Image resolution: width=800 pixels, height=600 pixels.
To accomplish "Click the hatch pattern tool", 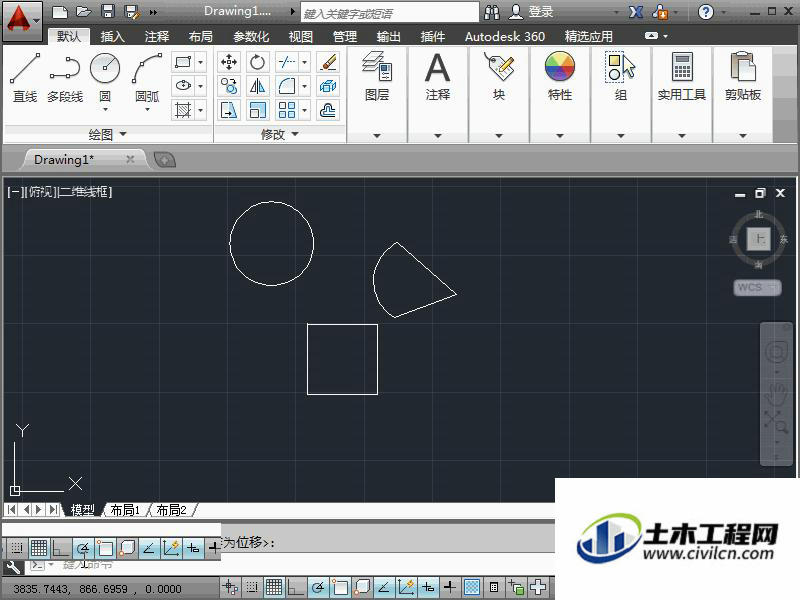I will tap(183, 110).
